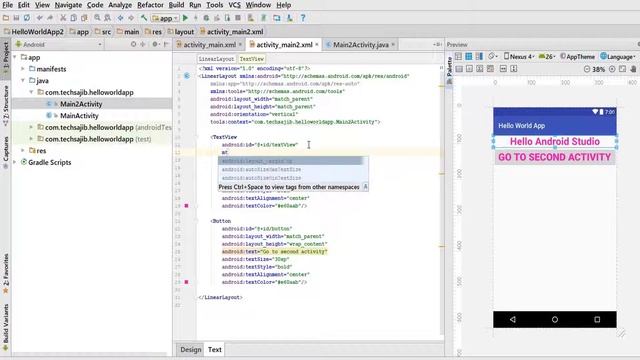Select MainActivity in the project tree
The image size is (640, 360).
click(x=79, y=116)
